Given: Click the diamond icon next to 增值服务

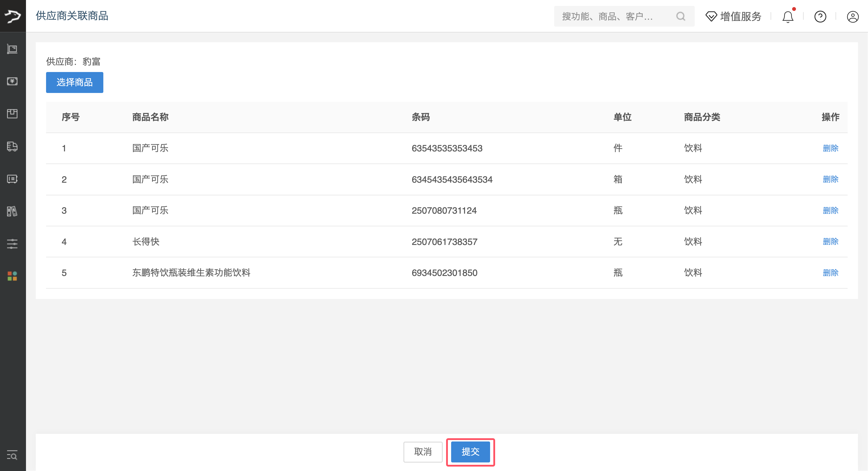Looking at the screenshot, I should (x=711, y=16).
